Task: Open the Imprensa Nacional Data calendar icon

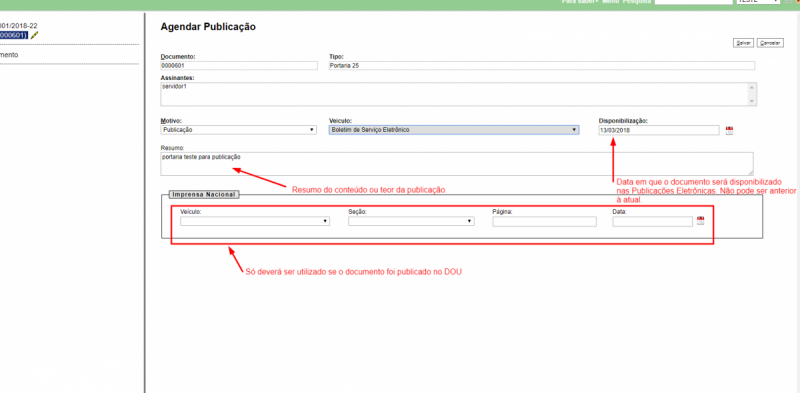Action: pos(701,221)
